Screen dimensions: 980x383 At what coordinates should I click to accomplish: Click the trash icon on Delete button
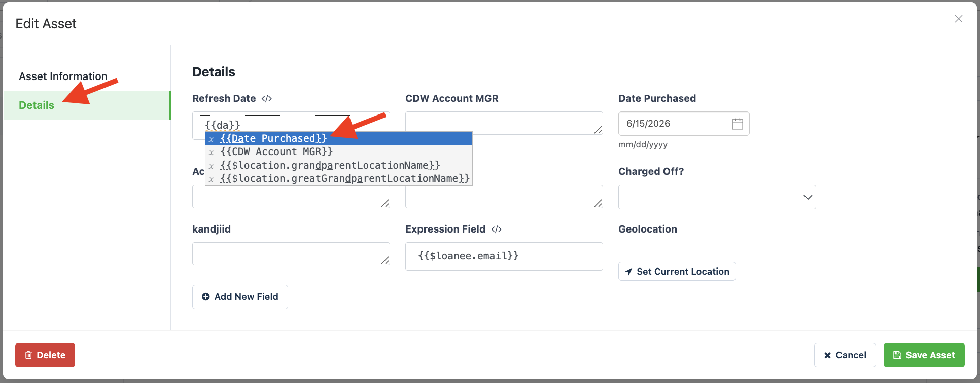[28, 355]
